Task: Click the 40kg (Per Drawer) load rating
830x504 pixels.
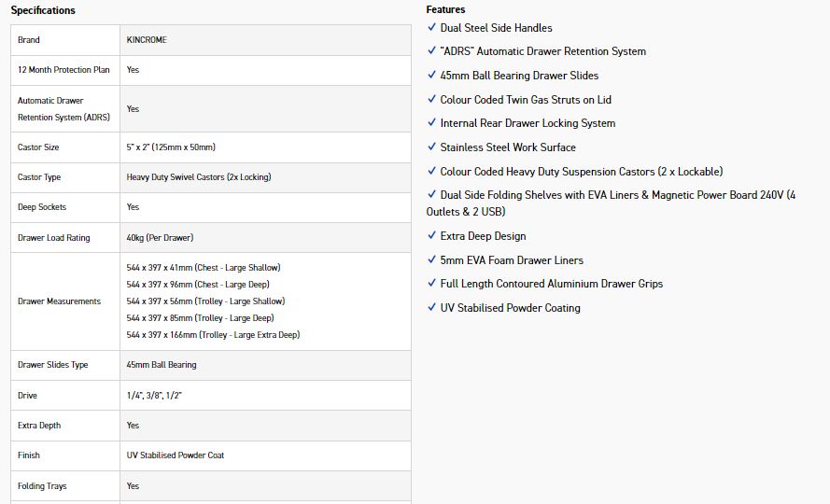Action: click(x=160, y=238)
